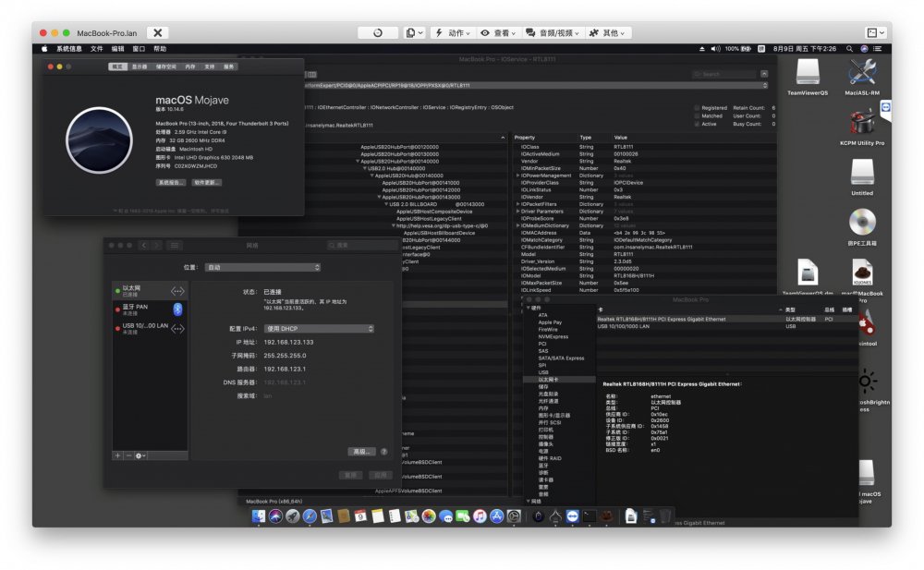Select the USB 10/...00 LAN service in network list
This screenshot has height=570, width=924.
(151, 328)
